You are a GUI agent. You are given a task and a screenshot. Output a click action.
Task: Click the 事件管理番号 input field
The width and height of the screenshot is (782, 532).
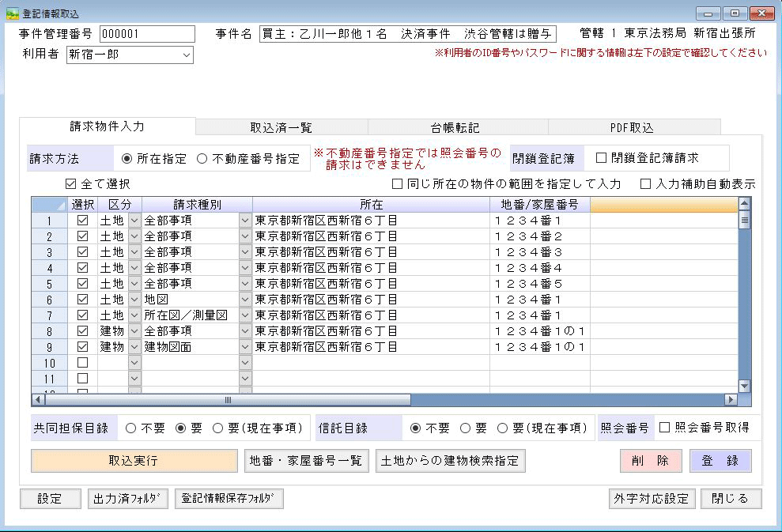click(146, 34)
